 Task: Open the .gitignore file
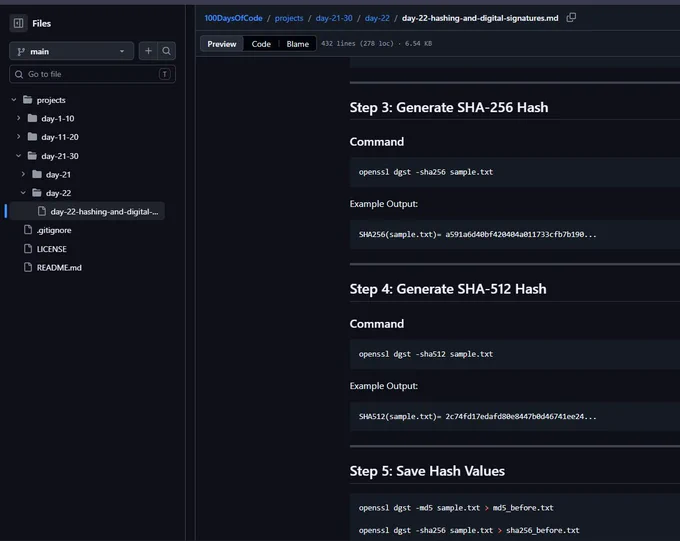54,230
